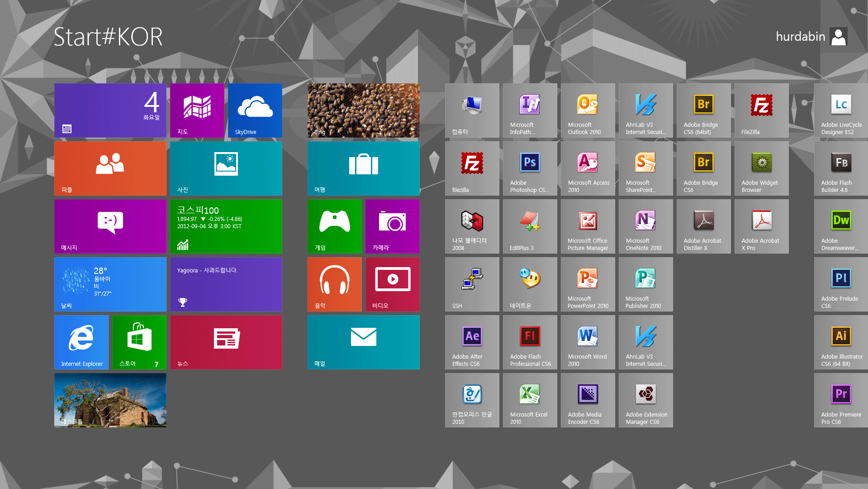Screen dimensions: 868x489
Task: Open the Desktop tile thumbnail
Action: pyautogui.click(x=110, y=400)
